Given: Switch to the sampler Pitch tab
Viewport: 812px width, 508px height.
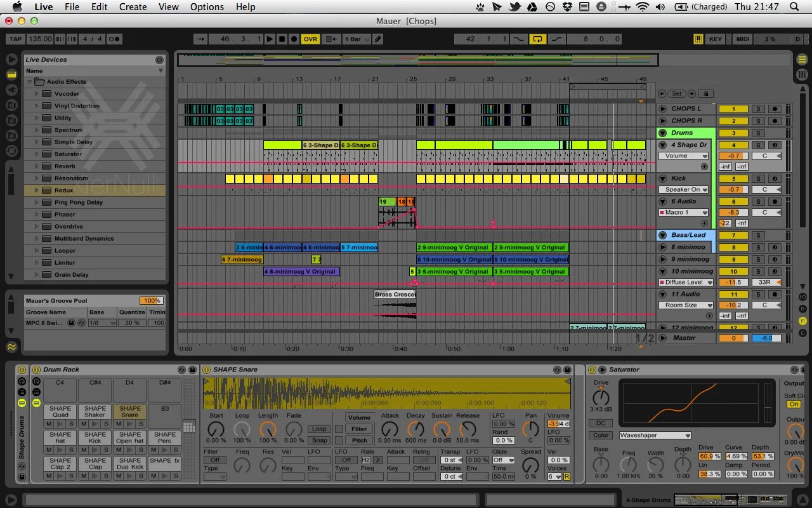Looking at the screenshot, I should pos(359,441).
